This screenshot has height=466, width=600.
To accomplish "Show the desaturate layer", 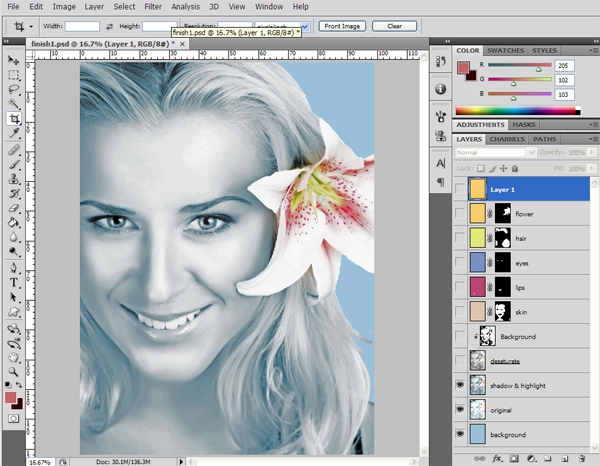I will pos(460,360).
